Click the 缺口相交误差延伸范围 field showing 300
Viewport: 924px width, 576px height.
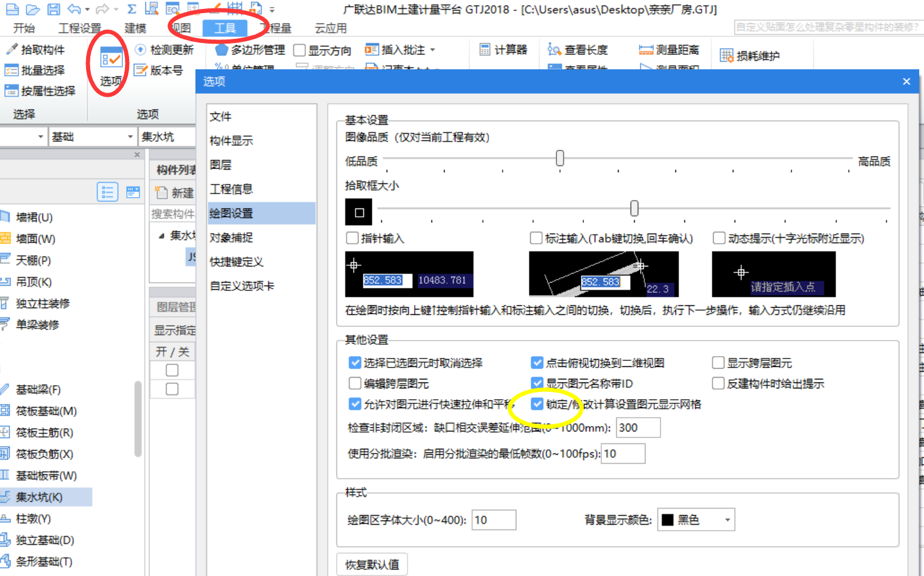(x=638, y=428)
